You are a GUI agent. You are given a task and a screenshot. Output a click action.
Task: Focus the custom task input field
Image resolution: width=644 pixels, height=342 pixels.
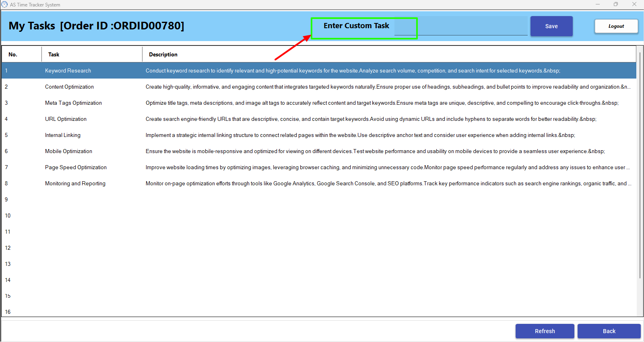[x=461, y=26]
